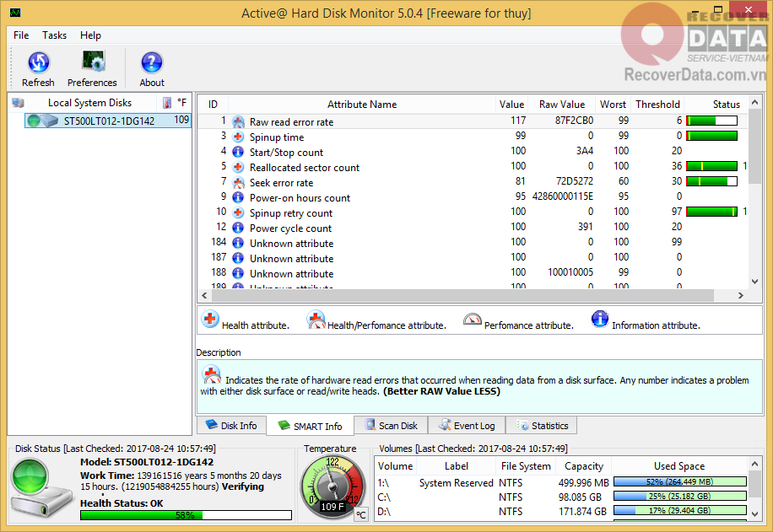Click the Refresh toolbar icon
Screen dimensions: 773x532
[39, 62]
